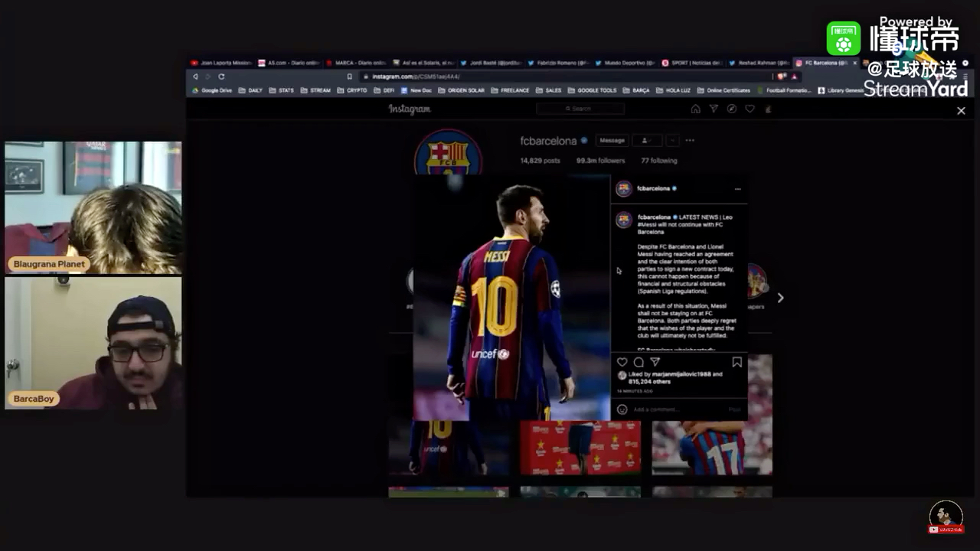This screenshot has width=980, height=551.
Task: Click the YouTube subscribe avatar badge
Action: click(946, 518)
